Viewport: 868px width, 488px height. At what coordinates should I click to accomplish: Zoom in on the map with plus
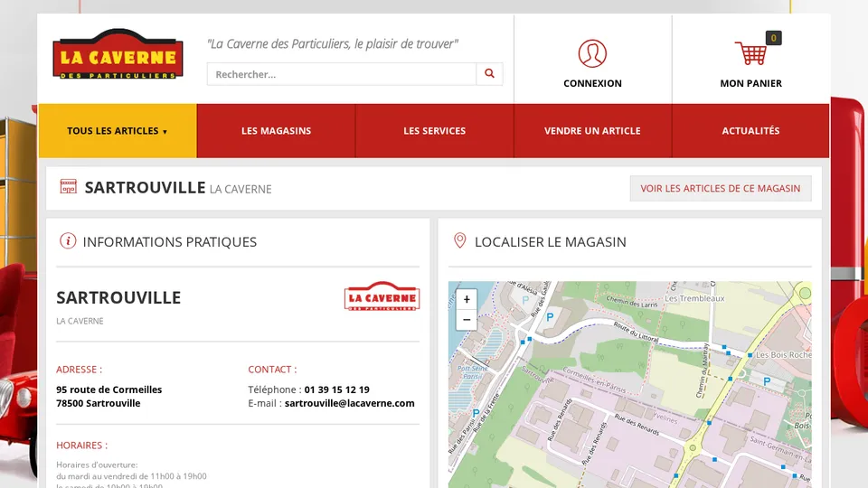click(467, 299)
